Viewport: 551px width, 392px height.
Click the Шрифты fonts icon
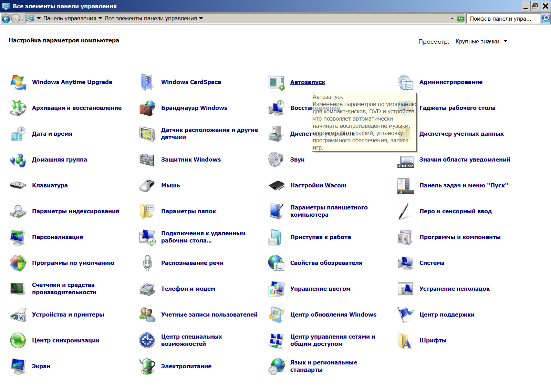pos(405,341)
